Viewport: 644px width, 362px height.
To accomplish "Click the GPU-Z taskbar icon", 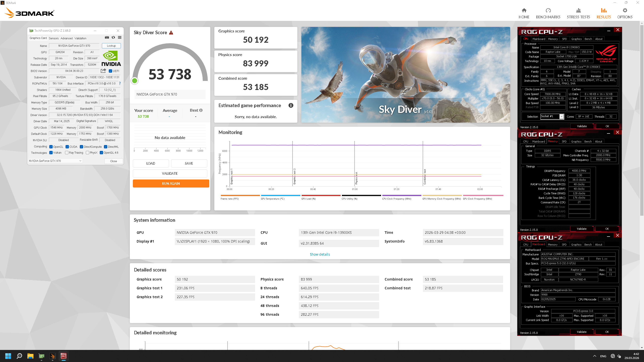I will 42,356.
